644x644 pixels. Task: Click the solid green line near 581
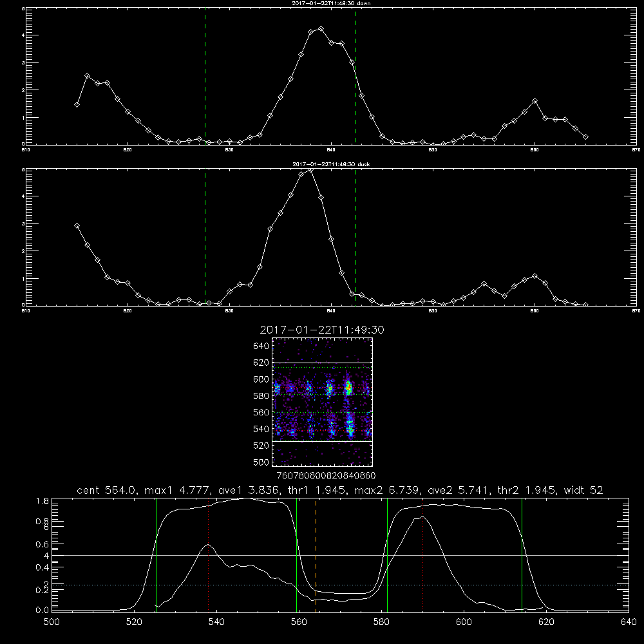coord(387,554)
